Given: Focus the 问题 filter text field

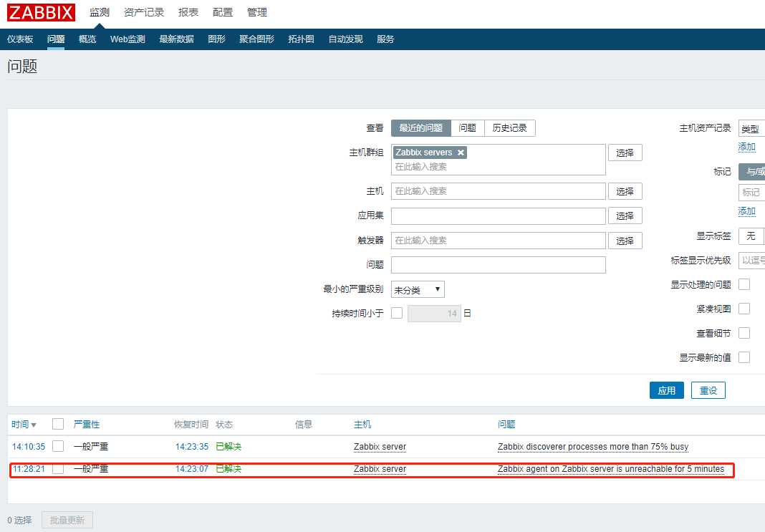Looking at the screenshot, I should click(498, 265).
